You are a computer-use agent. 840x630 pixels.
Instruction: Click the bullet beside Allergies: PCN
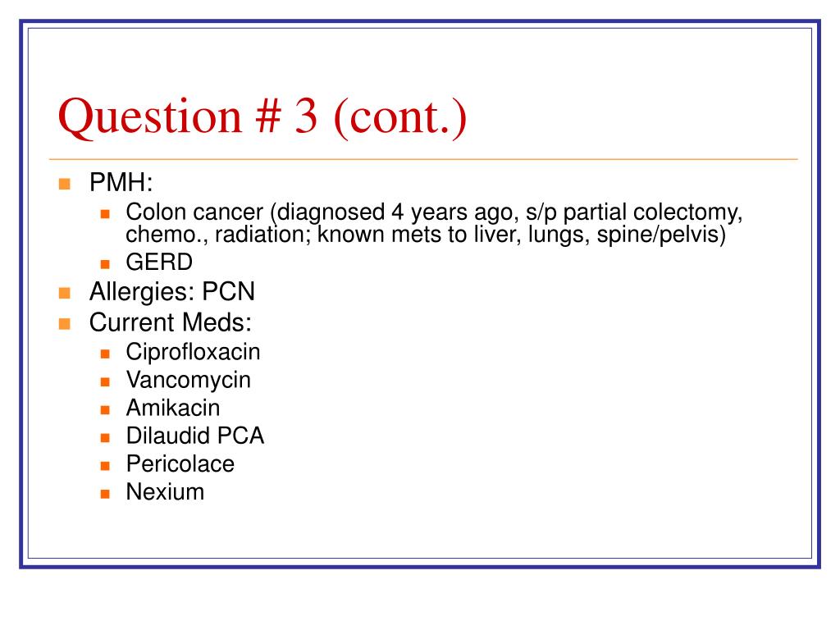tap(65, 293)
